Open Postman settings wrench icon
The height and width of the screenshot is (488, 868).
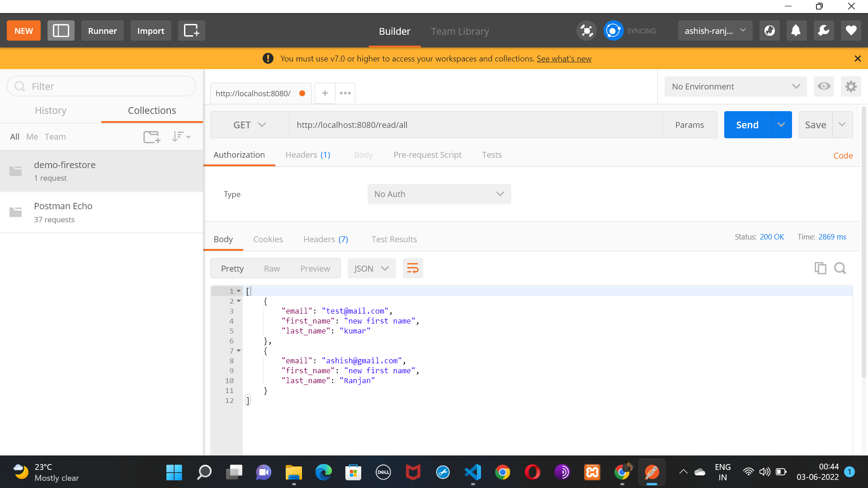(824, 31)
